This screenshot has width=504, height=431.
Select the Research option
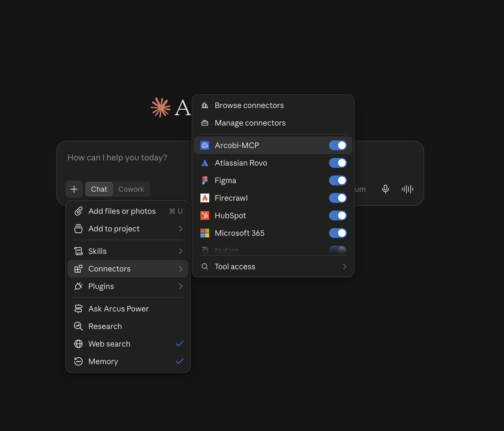pyautogui.click(x=128, y=326)
